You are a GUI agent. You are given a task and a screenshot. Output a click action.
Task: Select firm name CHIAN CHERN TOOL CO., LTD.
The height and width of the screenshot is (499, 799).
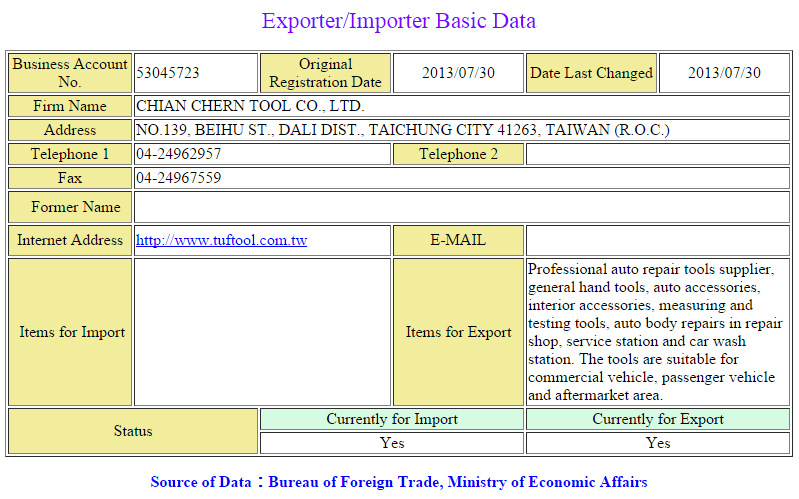pyautogui.click(x=250, y=106)
